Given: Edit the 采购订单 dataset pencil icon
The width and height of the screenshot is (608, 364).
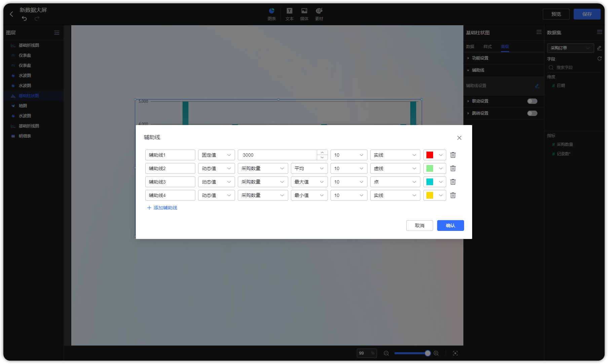Looking at the screenshot, I should 599,48.
